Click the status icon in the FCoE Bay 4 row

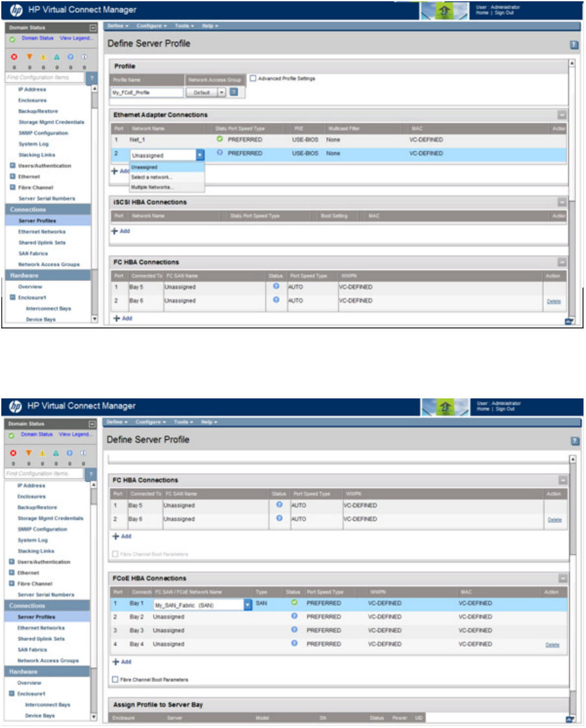click(294, 643)
